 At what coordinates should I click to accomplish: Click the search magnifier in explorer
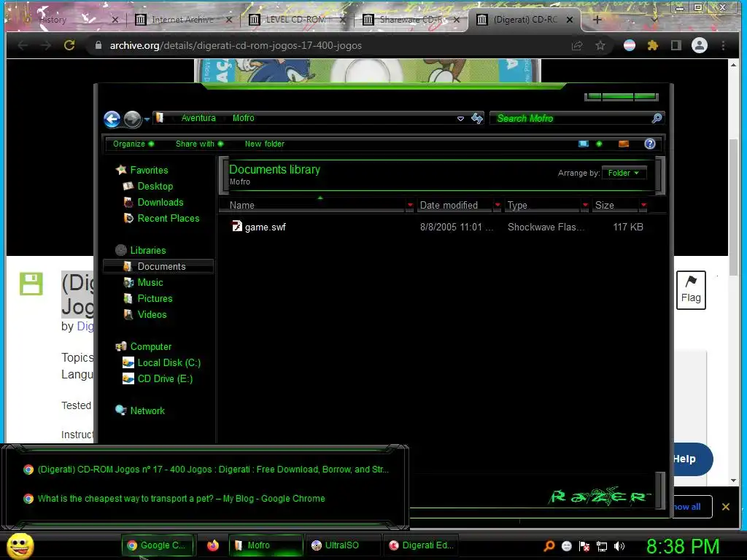657,118
